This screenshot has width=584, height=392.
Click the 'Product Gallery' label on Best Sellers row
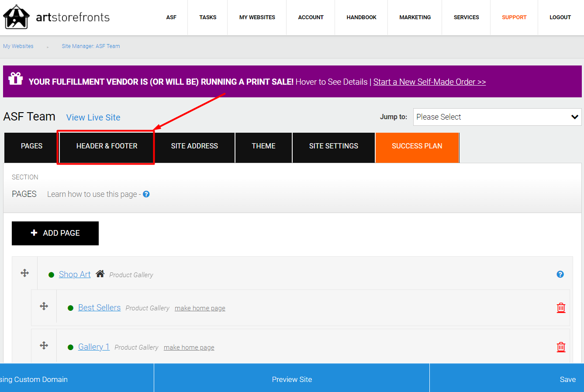147,308
